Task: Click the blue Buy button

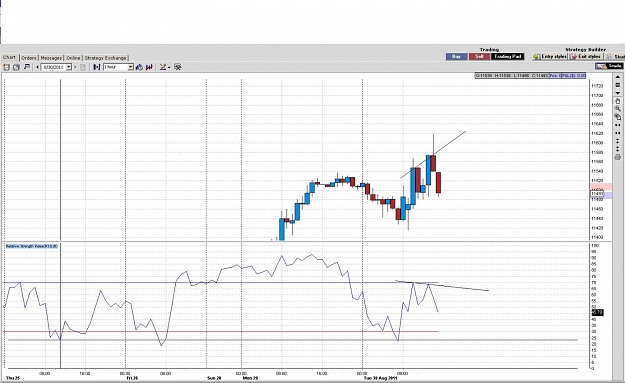Action: [x=456, y=57]
